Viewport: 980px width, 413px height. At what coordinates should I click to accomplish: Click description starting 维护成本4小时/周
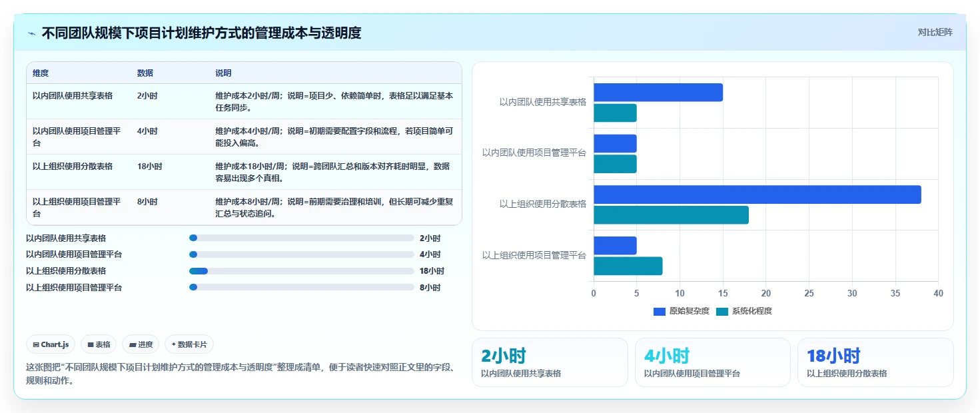[334, 137]
